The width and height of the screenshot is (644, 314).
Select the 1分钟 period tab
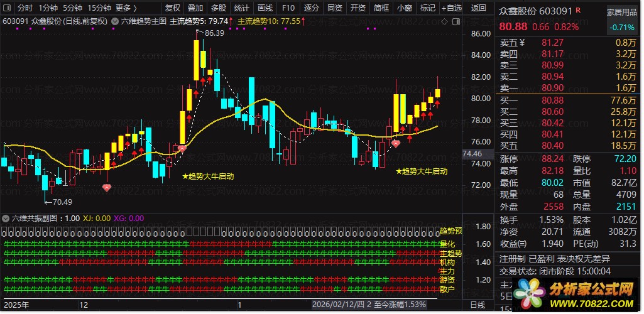(x=48, y=8)
